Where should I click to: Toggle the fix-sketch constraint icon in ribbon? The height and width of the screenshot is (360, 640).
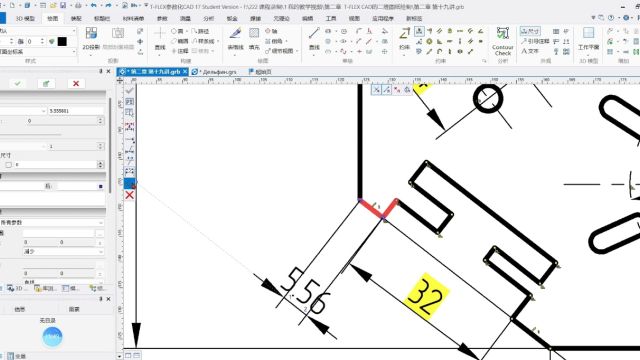click(x=419, y=31)
